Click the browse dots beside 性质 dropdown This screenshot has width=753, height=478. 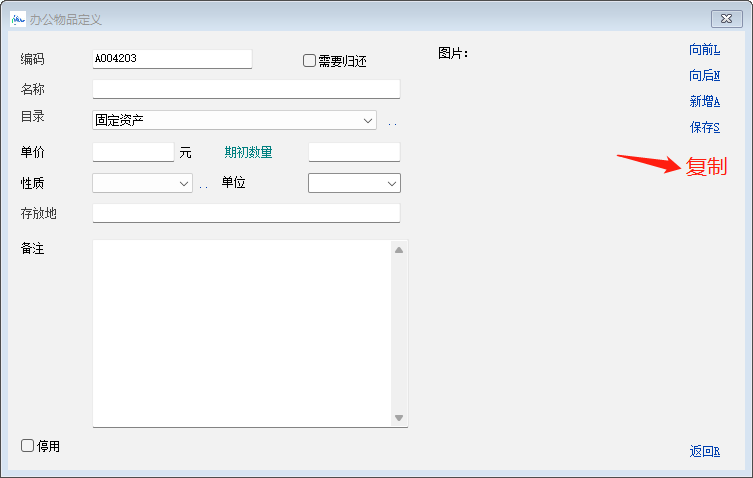204,186
